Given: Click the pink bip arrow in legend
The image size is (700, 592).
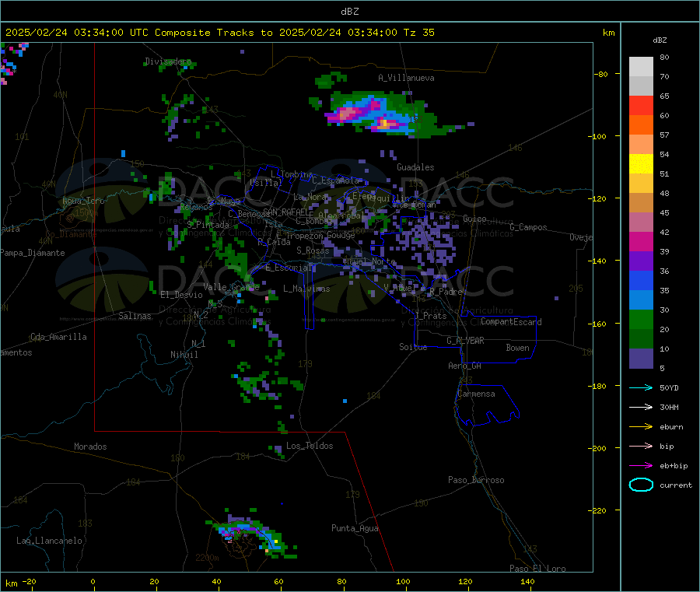Looking at the screenshot, I should [641, 446].
